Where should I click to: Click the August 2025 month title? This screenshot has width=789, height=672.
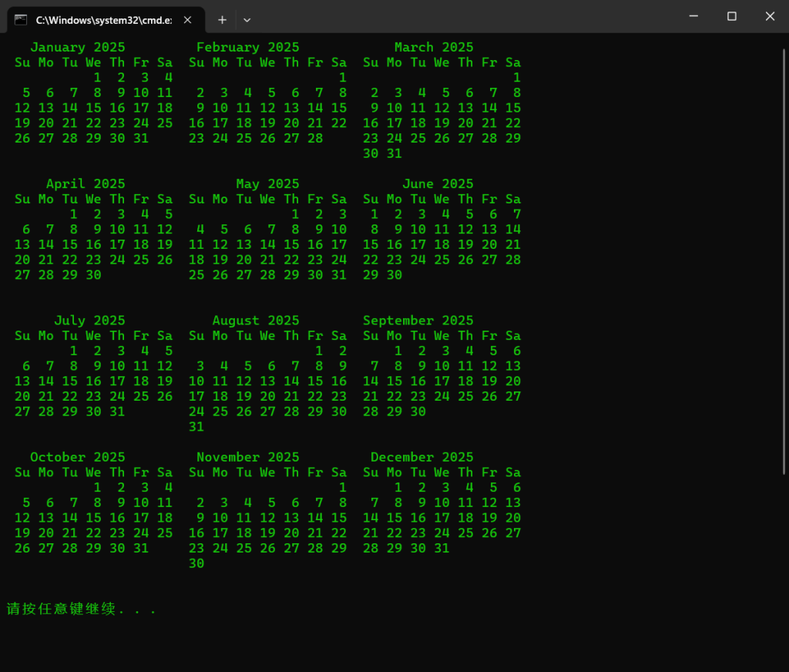[x=255, y=320]
